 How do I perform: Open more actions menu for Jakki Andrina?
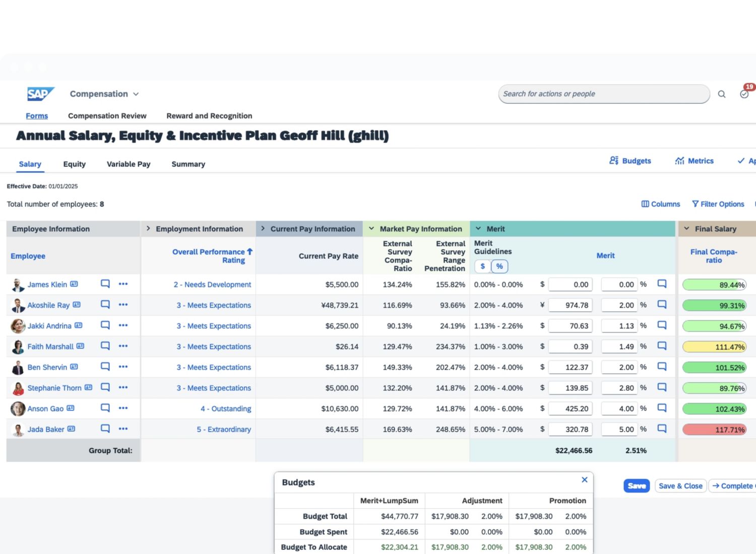click(123, 325)
